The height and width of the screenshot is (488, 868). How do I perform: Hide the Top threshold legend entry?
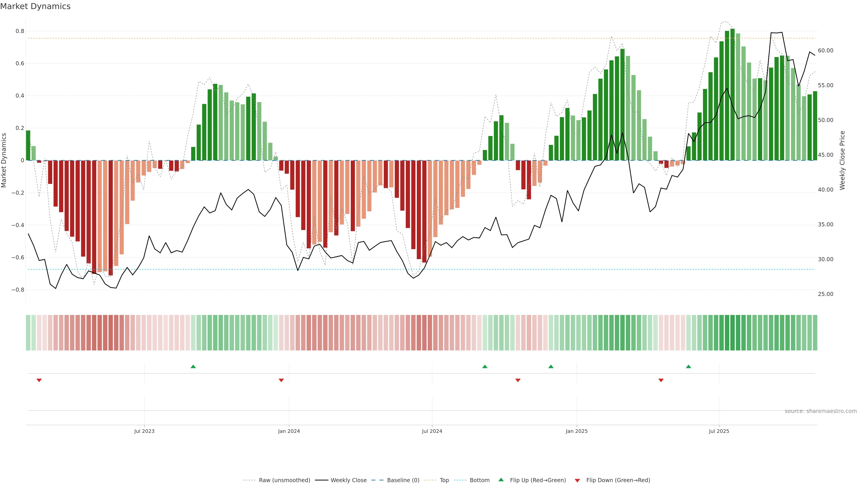coord(444,480)
